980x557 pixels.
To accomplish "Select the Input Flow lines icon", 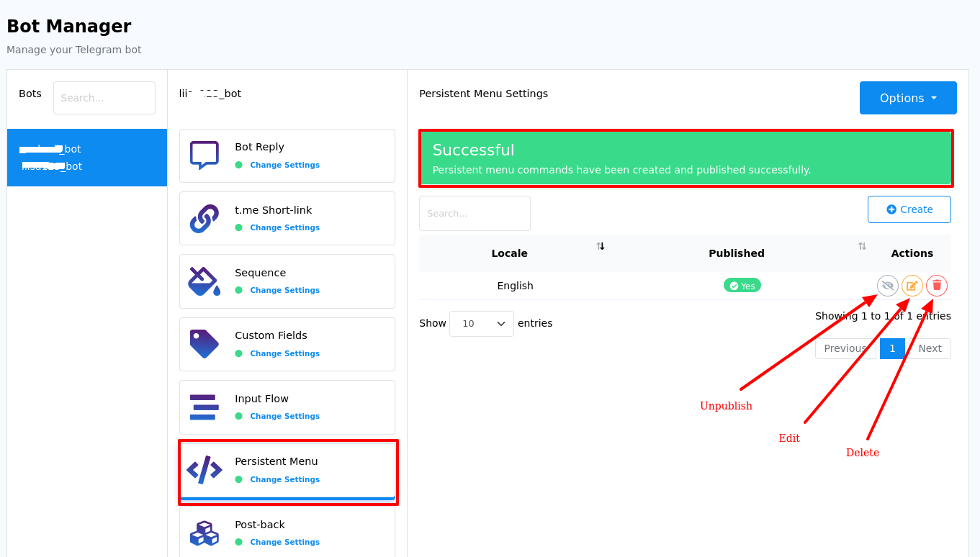I will pyautogui.click(x=204, y=405).
